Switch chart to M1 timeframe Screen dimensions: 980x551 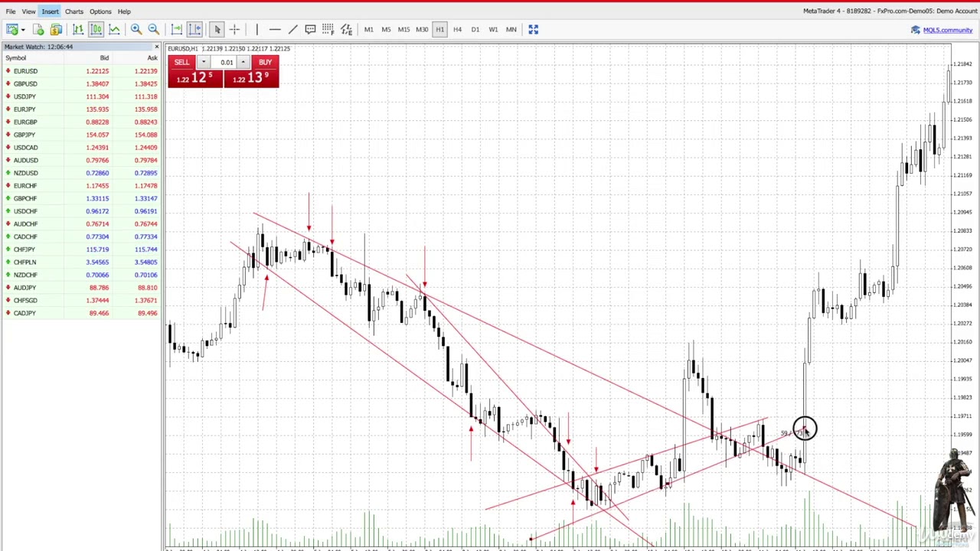(x=368, y=29)
